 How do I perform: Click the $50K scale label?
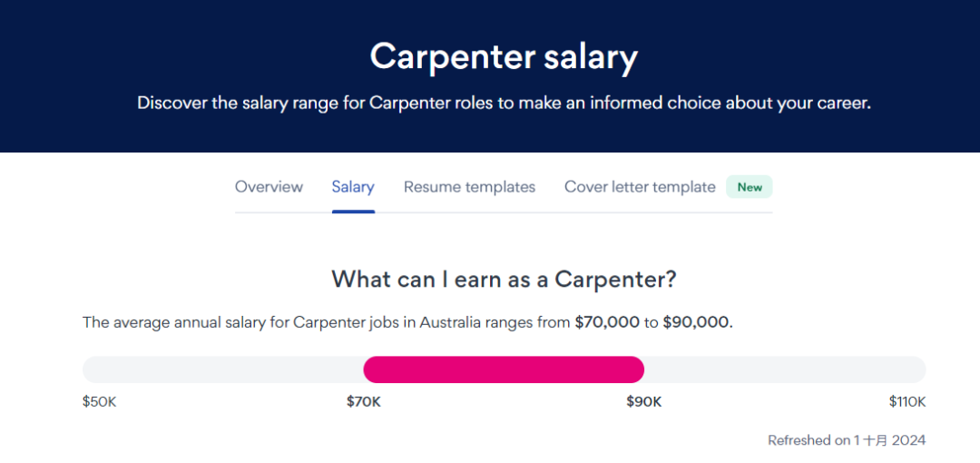point(100,401)
